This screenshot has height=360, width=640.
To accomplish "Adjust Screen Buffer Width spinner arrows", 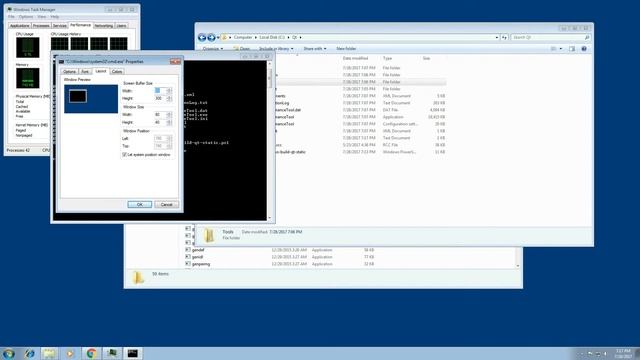I will [x=169, y=91].
